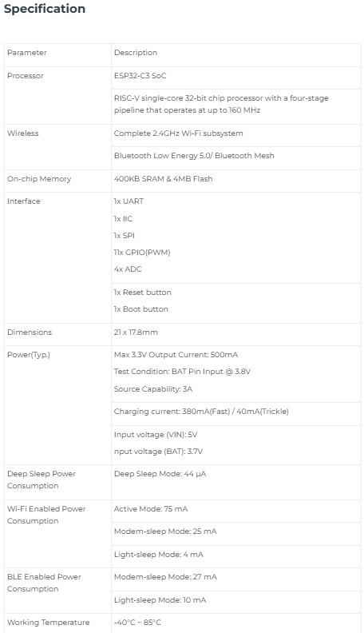
Task: Click the Wireless row label
Action: [x=22, y=133]
